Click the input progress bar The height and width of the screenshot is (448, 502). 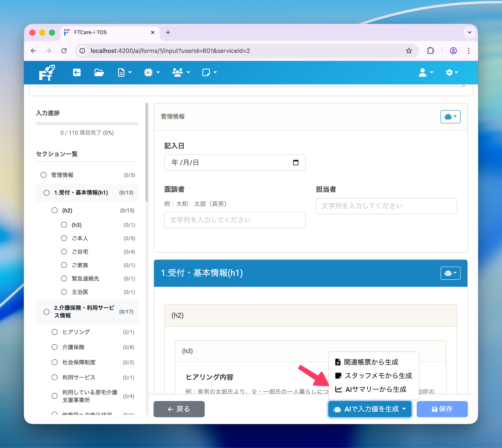87,124
